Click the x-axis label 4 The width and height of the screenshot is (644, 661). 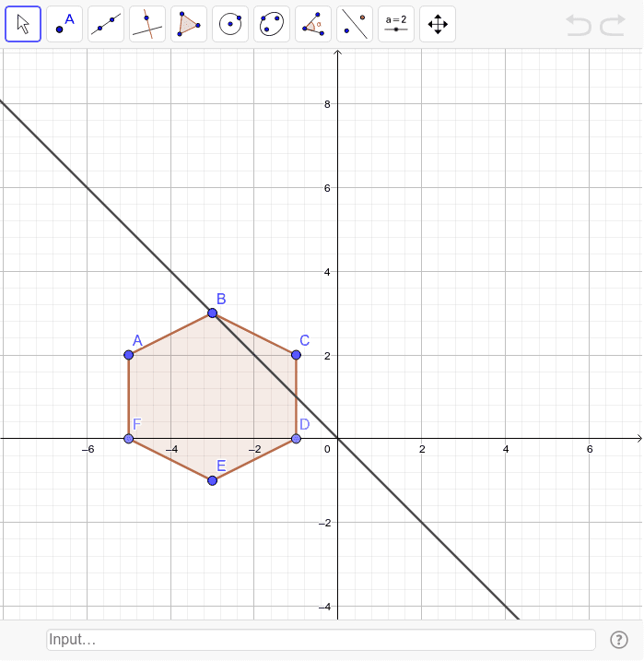click(506, 449)
